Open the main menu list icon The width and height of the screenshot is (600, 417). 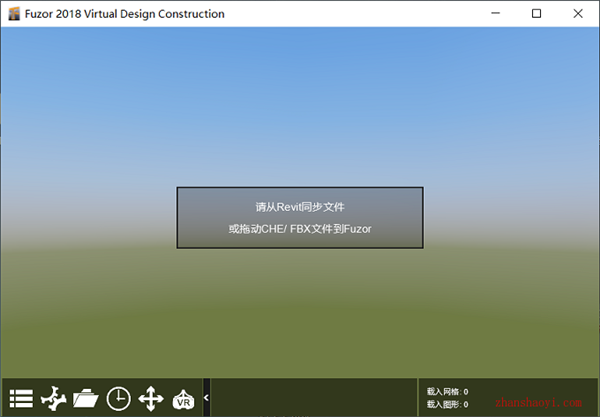tap(21, 399)
